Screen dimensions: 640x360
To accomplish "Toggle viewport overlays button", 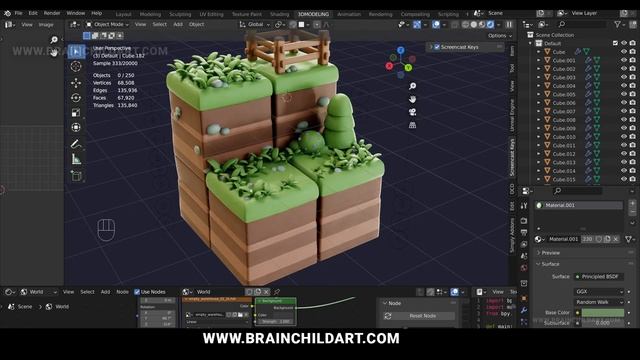I will [436, 24].
